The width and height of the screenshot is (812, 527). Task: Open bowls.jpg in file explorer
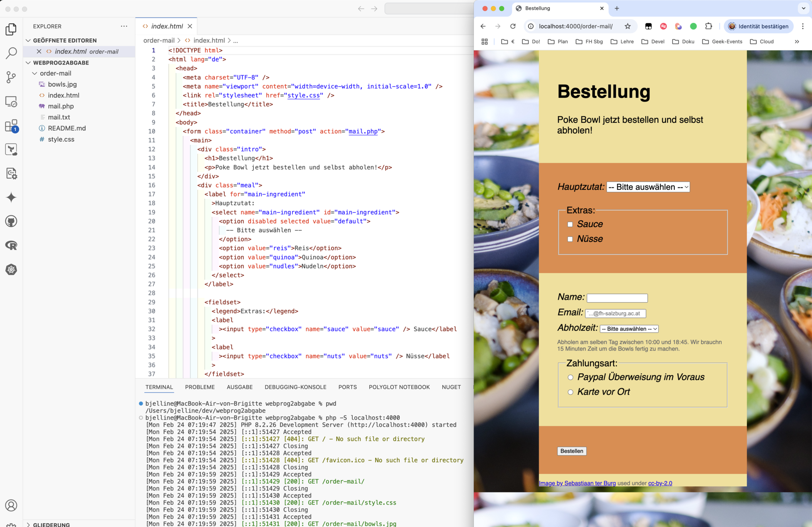62,84
